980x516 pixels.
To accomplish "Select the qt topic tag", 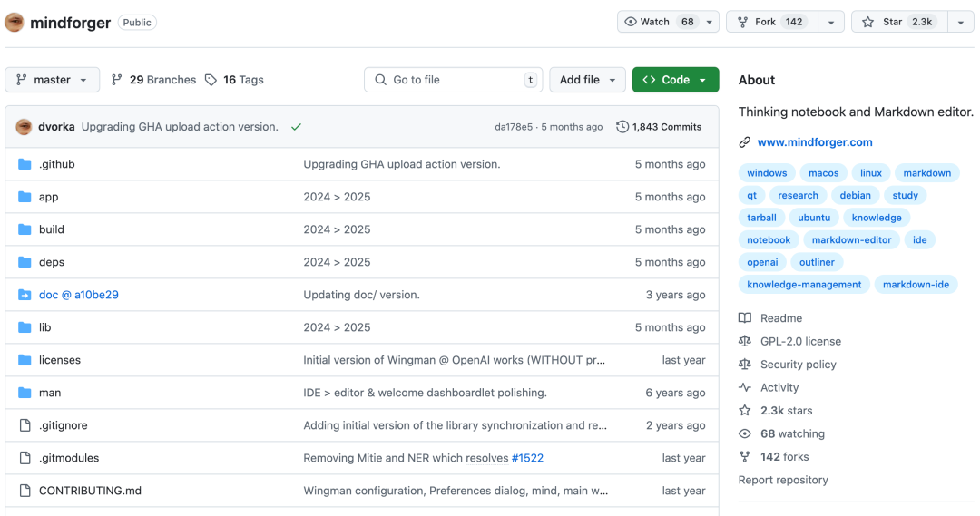I will tap(752, 196).
